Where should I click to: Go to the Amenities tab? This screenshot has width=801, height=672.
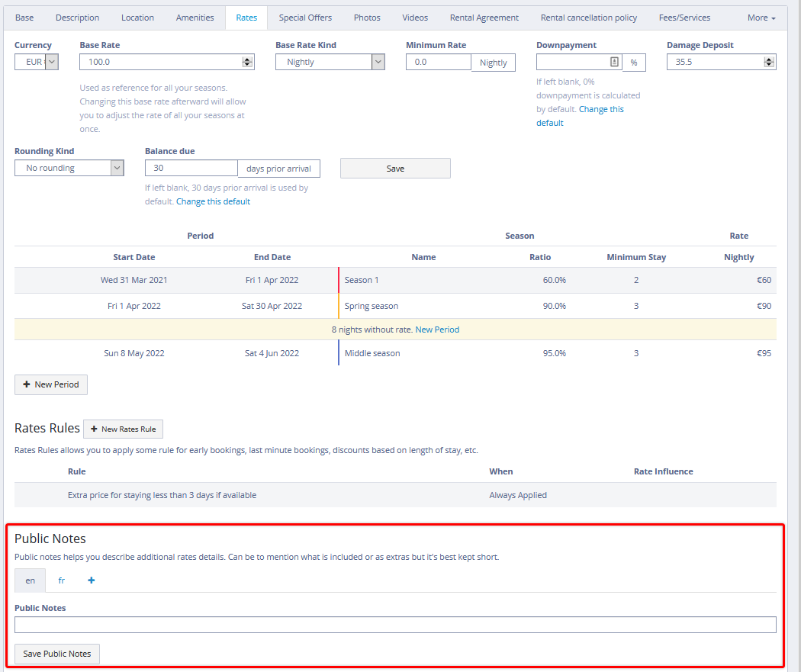(195, 18)
